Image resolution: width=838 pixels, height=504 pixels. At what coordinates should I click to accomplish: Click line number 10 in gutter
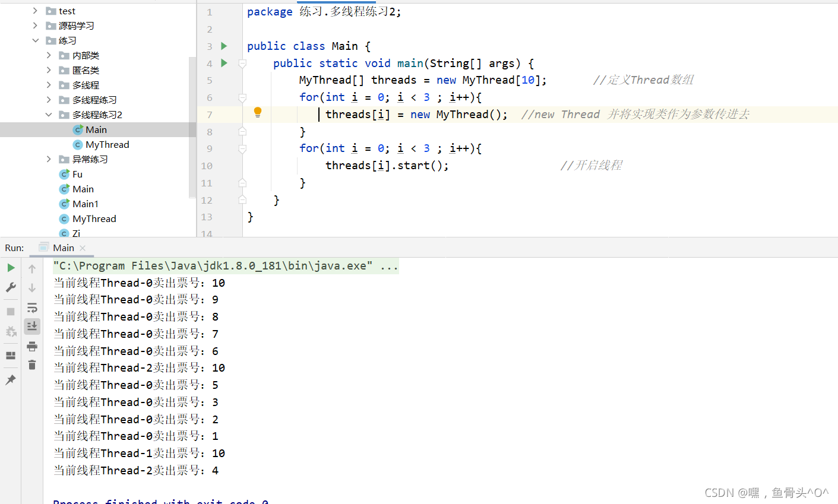click(x=207, y=166)
